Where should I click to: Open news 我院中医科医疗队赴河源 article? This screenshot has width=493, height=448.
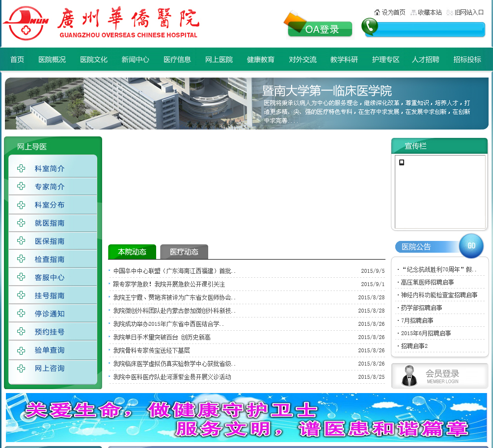(x=172, y=377)
